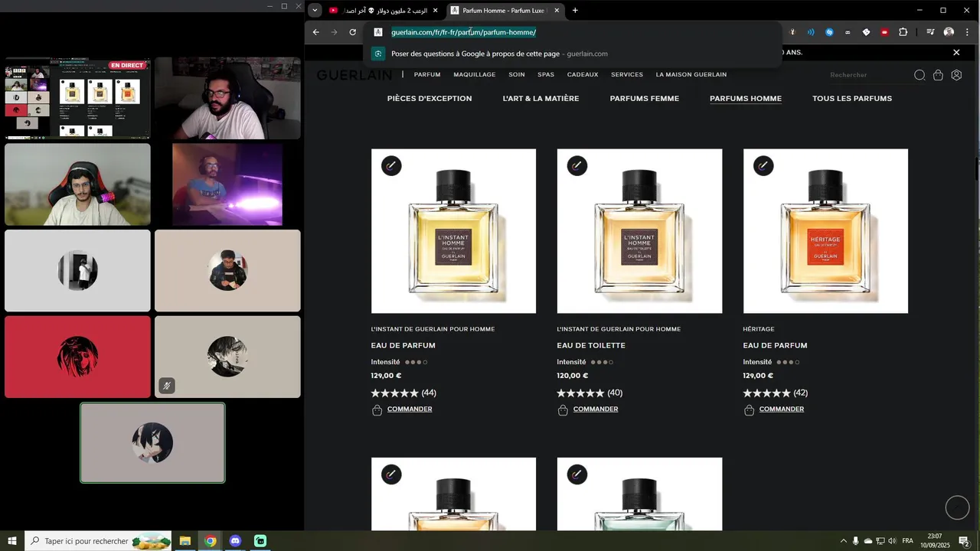The image size is (980, 551).
Task: Click COMMANDER under the 129,00 € L'Instant
Action: pyautogui.click(x=410, y=409)
